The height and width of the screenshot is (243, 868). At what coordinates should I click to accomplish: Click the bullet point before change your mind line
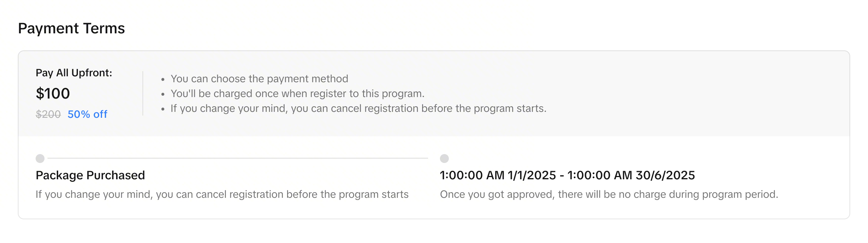pos(163,109)
